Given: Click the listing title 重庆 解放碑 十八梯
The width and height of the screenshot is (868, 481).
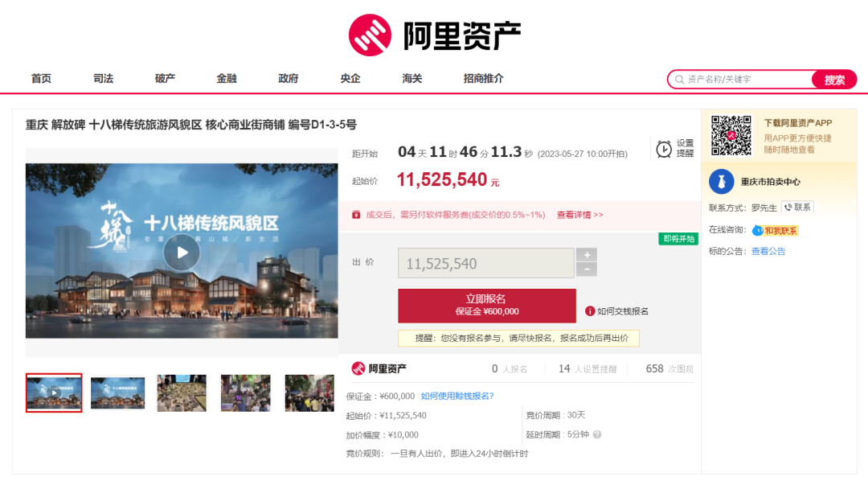Looking at the screenshot, I should tap(191, 125).
